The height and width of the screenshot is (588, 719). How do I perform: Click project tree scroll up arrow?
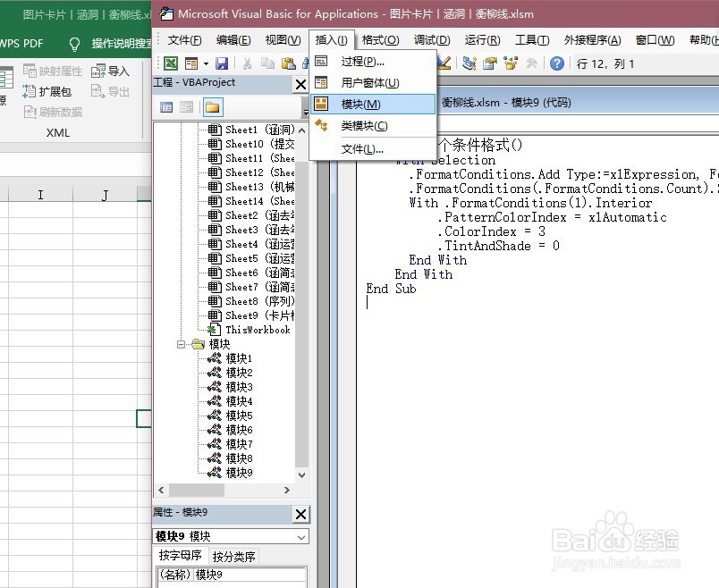[x=301, y=130]
